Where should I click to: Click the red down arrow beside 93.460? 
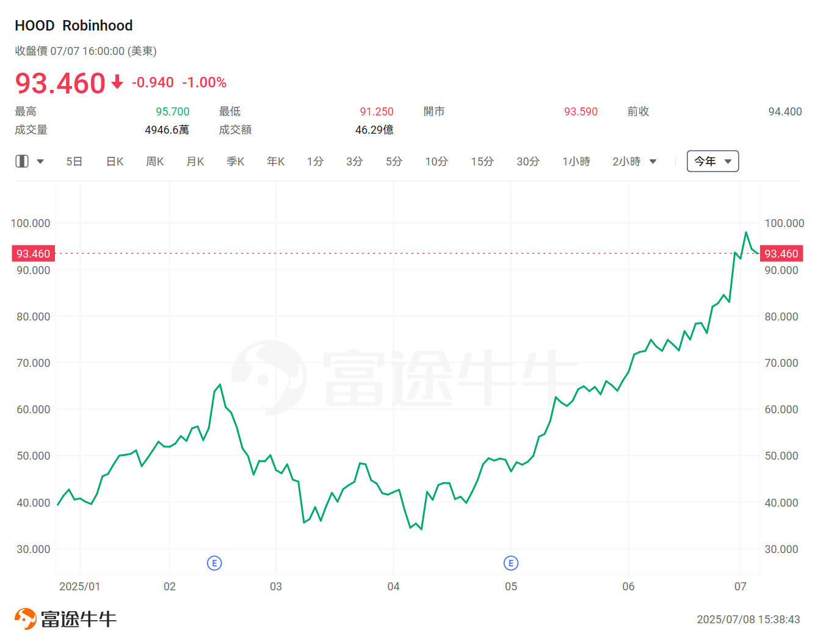(117, 83)
